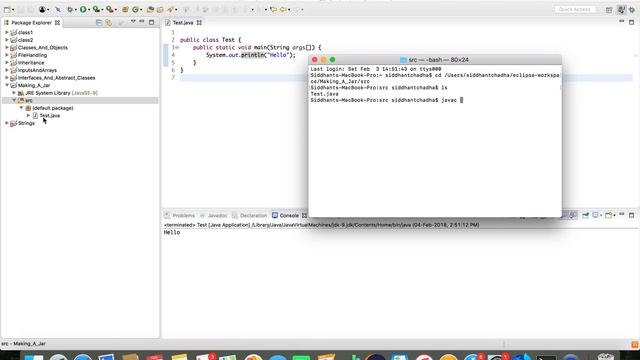Collapse All in Package Explorer
This screenshot has width=640, height=360.
pos(99,22)
